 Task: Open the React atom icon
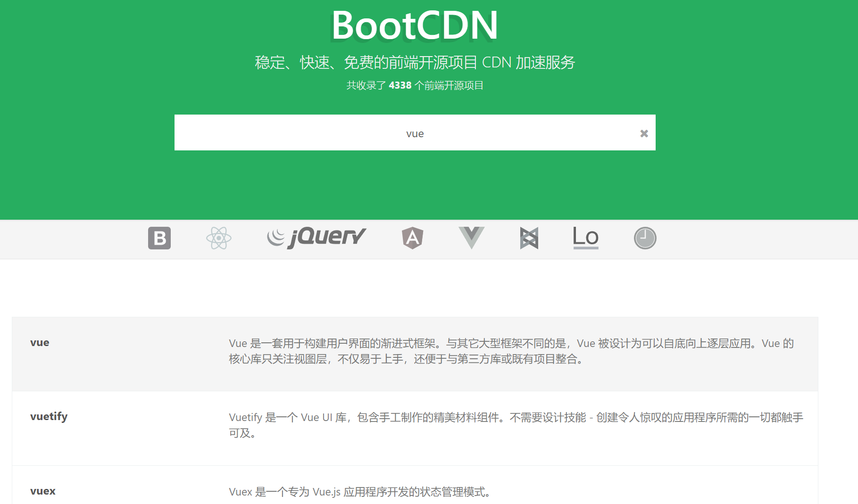pyautogui.click(x=219, y=238)
